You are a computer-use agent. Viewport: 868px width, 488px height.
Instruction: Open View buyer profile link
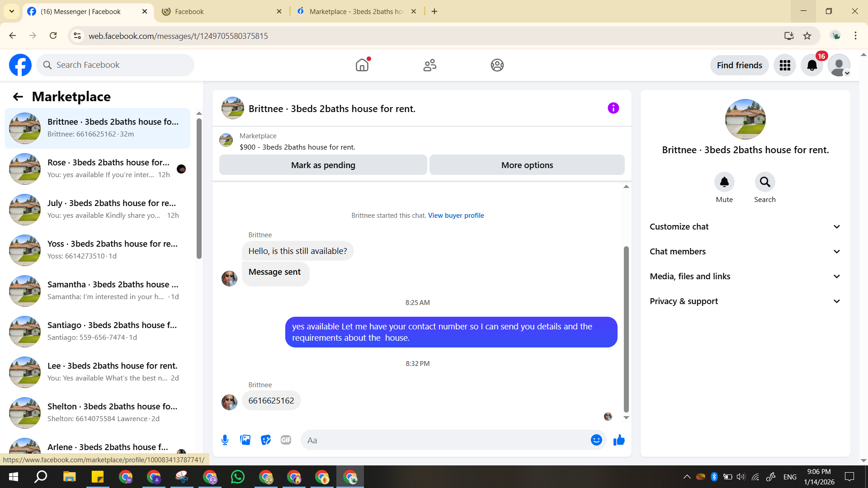coord(456,216)
